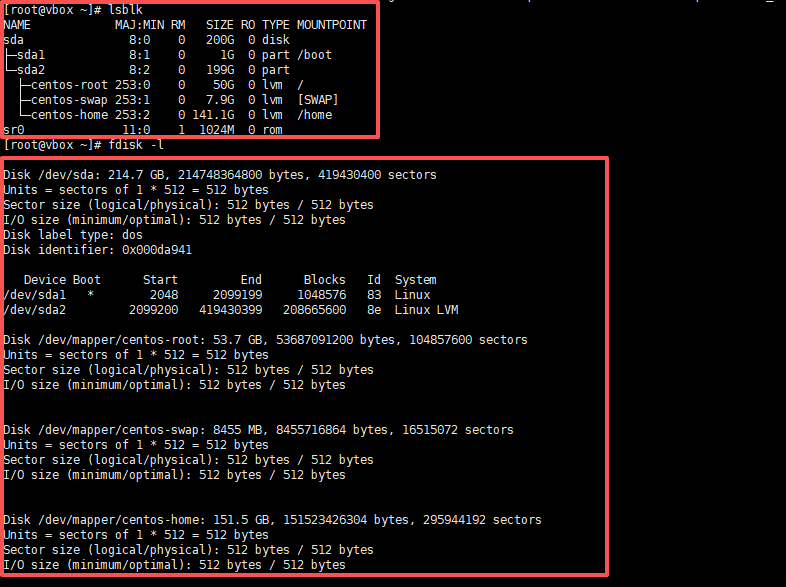Click the 'fdisk -l' command text
Viewport: 786px width, 587px height.
136,145
